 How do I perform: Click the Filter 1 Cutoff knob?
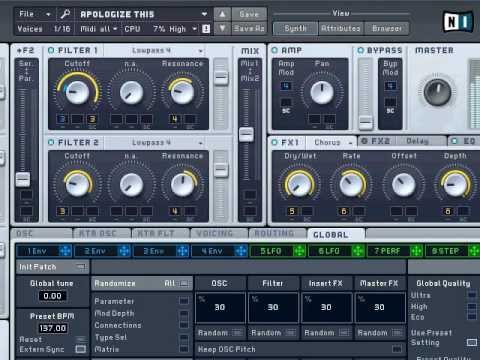[x=77, y=92]
